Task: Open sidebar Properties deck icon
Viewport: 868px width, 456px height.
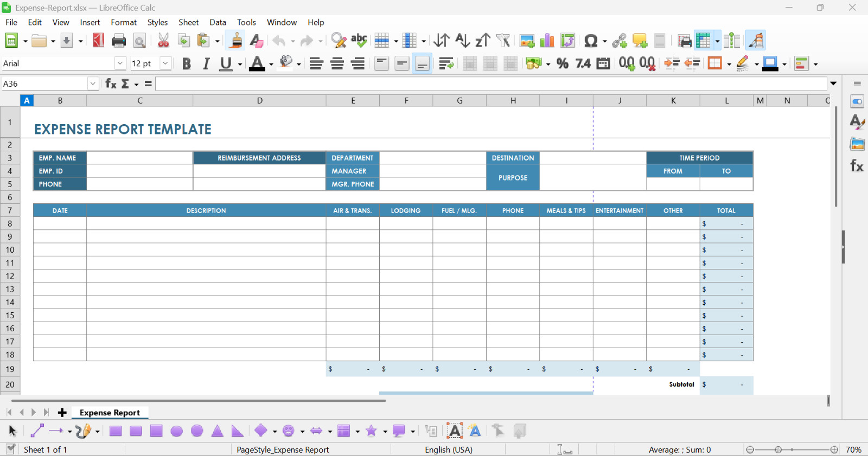Action: coord(857,102)
